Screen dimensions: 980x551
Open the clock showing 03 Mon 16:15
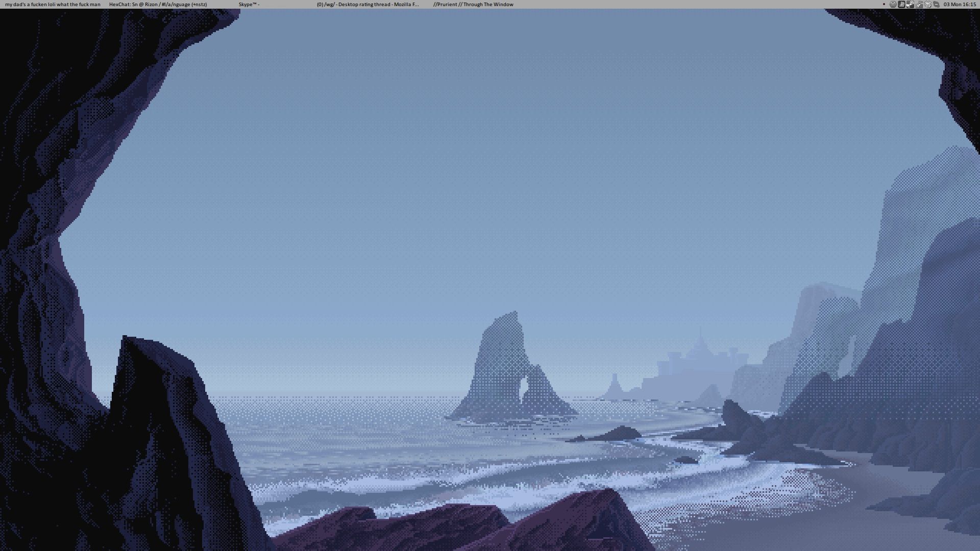click(960, 4)
